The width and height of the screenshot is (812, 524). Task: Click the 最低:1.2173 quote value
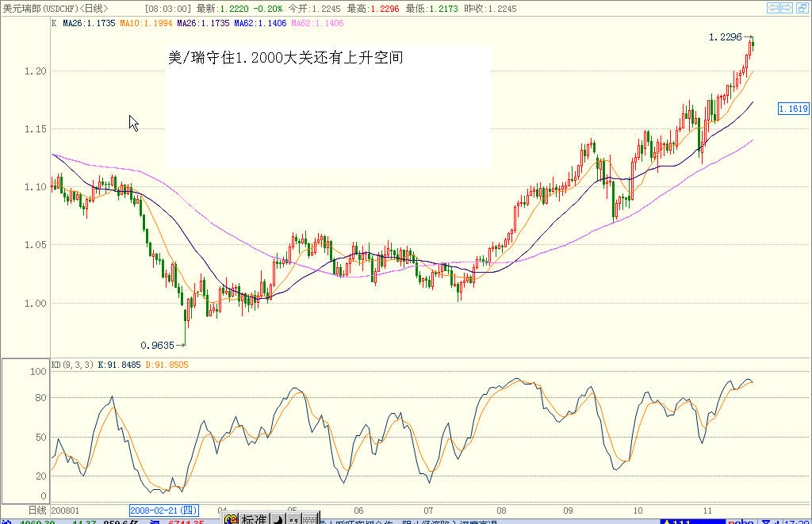[431, 8]
